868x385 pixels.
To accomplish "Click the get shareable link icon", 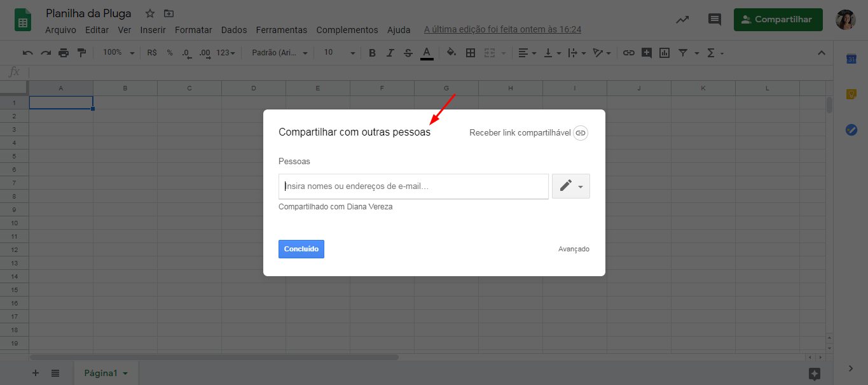I will pos(580,133).
